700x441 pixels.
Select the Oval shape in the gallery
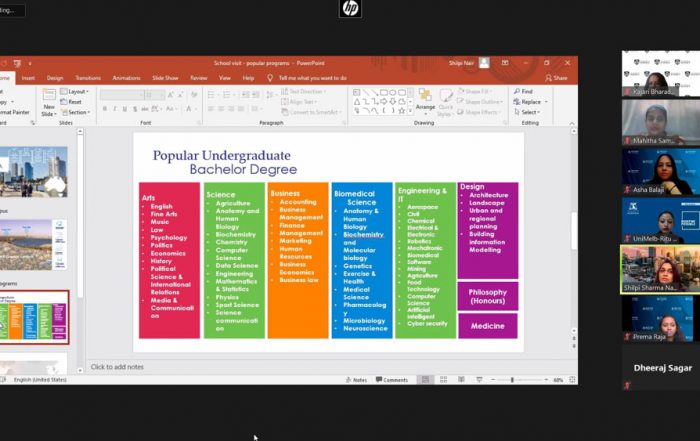[392, 93]
